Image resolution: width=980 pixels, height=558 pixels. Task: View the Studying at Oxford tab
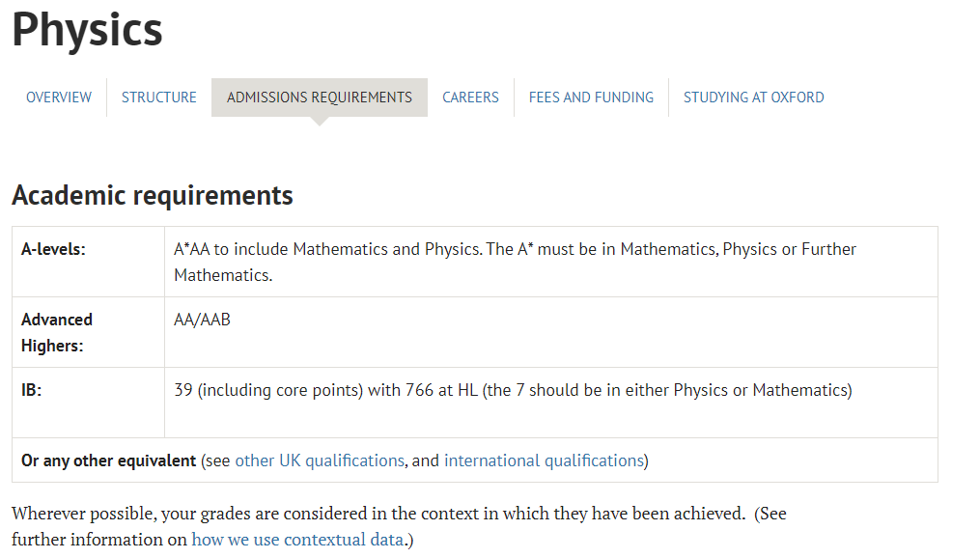pos(754,98)
